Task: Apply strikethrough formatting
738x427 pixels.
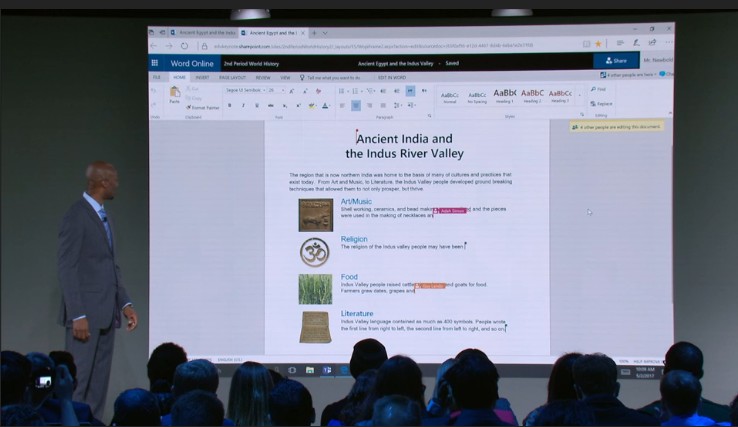Action: 271,105
